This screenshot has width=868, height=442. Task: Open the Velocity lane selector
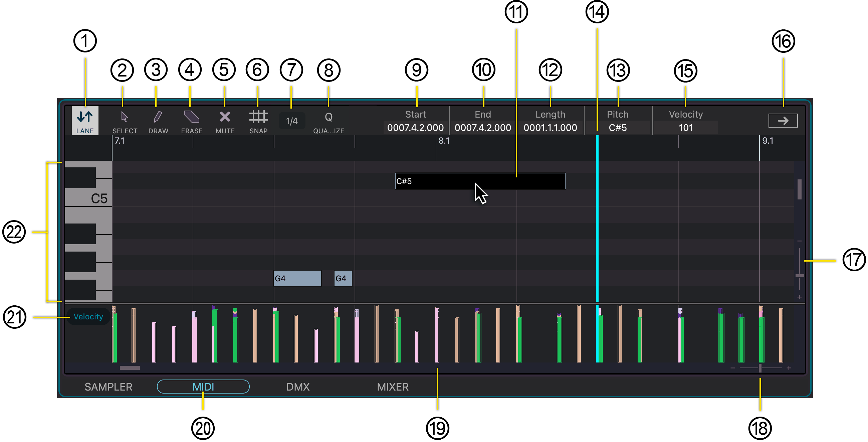(x=88, y=317)
